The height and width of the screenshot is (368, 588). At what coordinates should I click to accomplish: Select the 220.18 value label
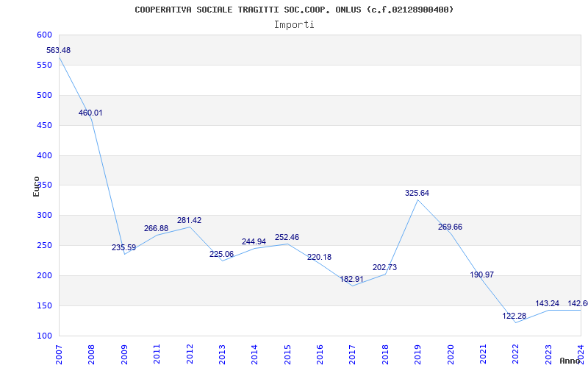pyautogui.click(x=319, y=258)
